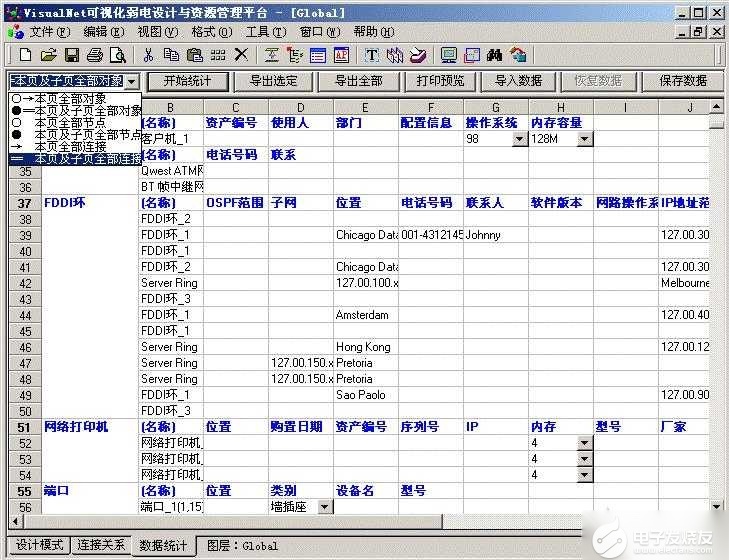Open the 帮助(H) menu
The width and height of the screenshot is (729, 560).
click(374, 32)
